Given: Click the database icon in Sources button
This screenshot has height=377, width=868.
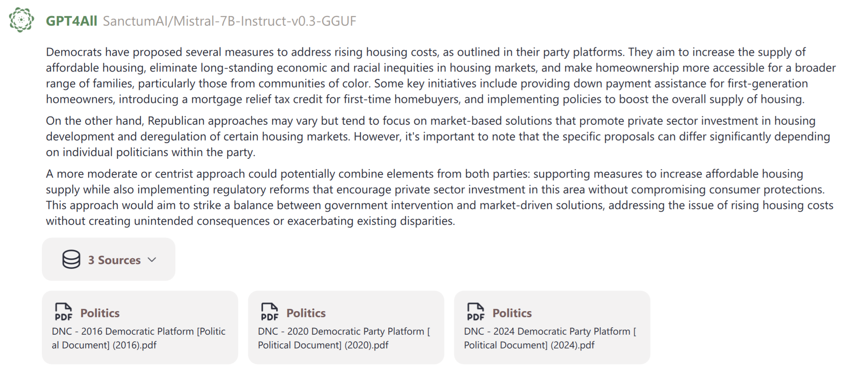Looking at the screenshot, I should [71, 259].
